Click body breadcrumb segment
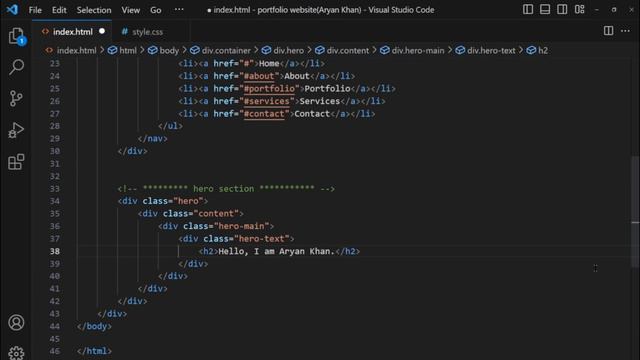 point(169,50)
